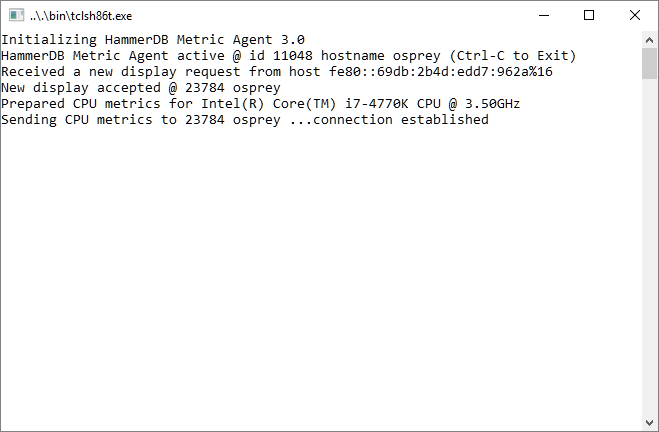Click the 'Initializing HammerDB Metric Agent 3.0' line
Screen dimensions: 659x432
[153, 40]
